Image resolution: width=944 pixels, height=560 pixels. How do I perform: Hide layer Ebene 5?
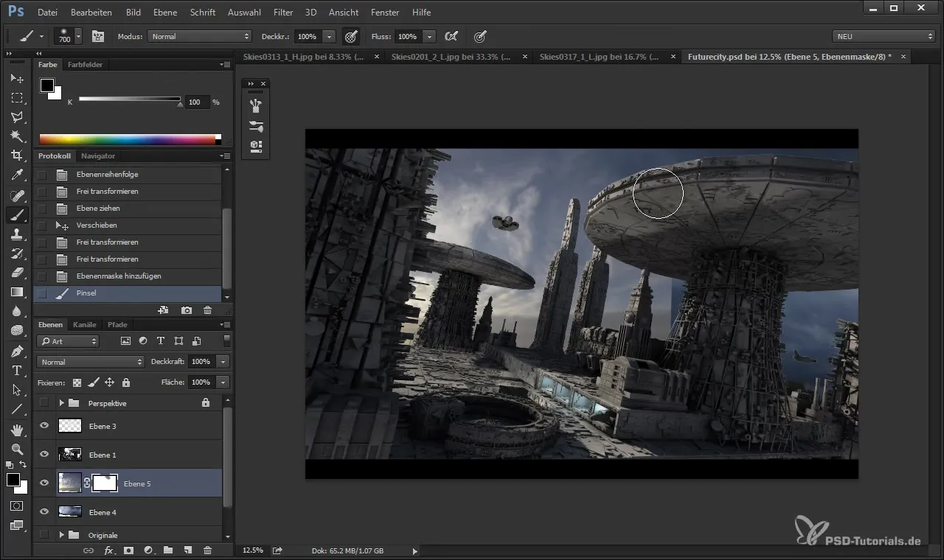pyautogui.click(x=44, y=483)
